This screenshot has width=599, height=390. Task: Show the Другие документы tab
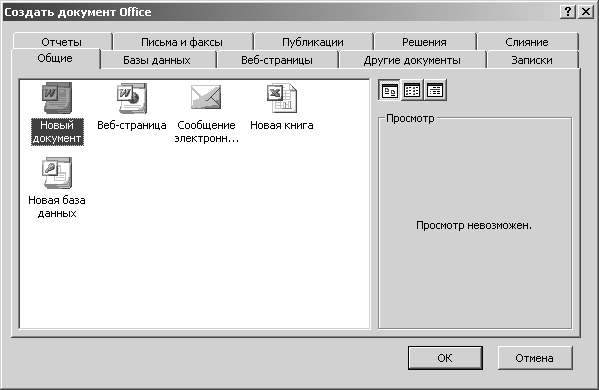click(x=412, y=60)
